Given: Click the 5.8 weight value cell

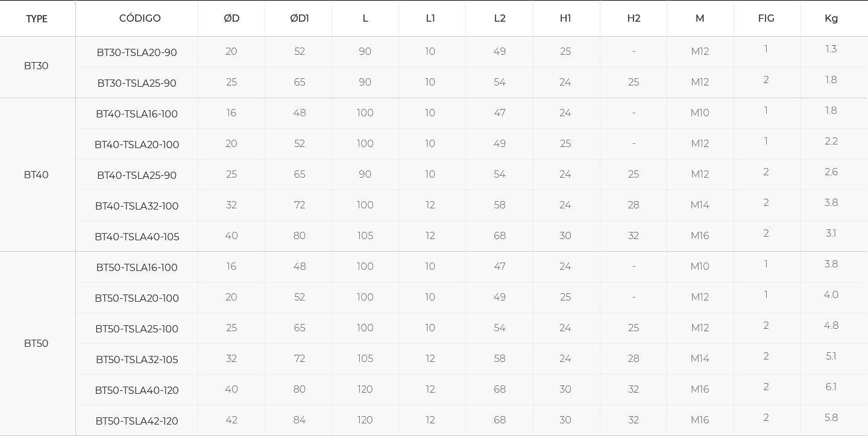Looking at the screenshot, I should [831, 417].
